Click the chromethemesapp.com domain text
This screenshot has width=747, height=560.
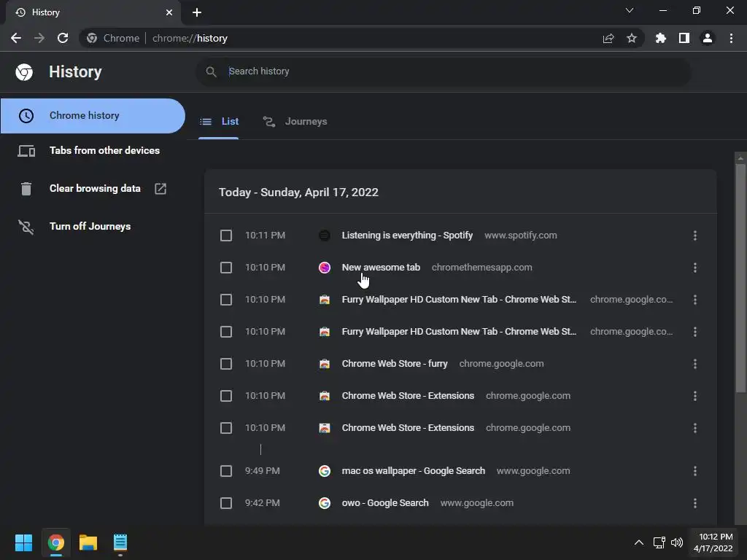coord(481,268)
